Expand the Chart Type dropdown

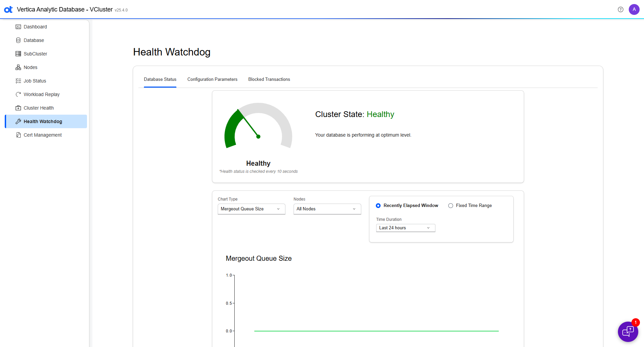click(251, 209)
